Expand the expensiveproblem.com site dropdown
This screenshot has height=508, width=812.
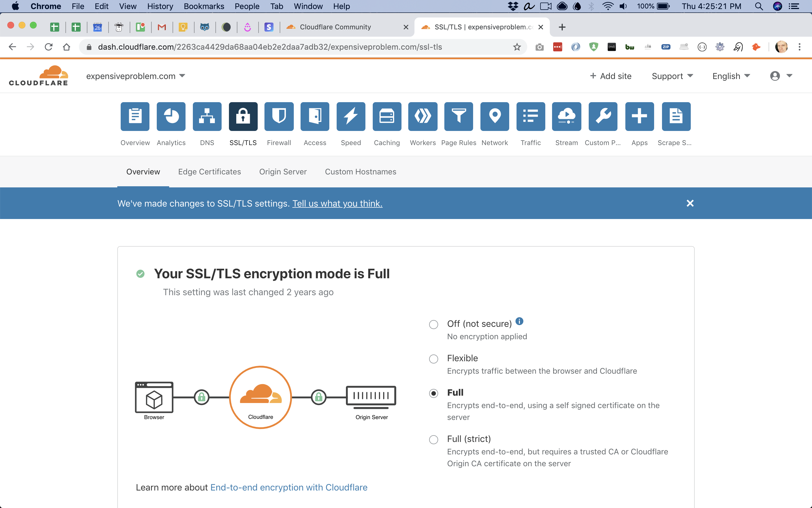pyautogui.click(x=136, y=76)
